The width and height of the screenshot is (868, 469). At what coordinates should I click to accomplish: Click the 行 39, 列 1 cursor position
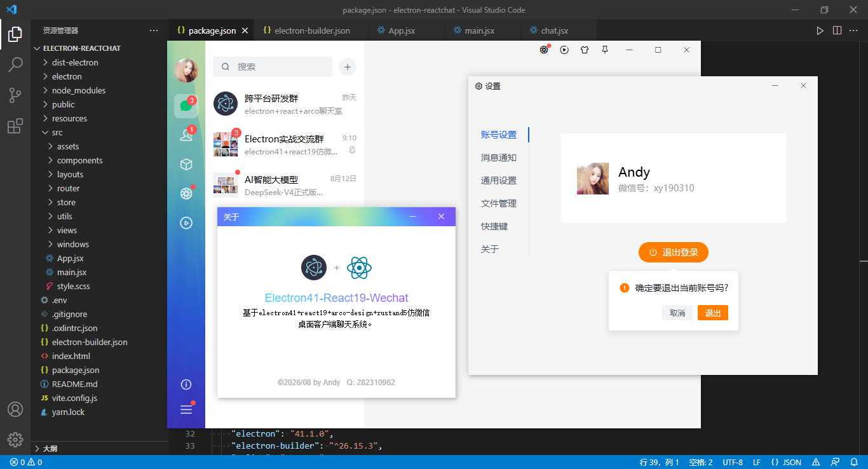click(660, 462)
